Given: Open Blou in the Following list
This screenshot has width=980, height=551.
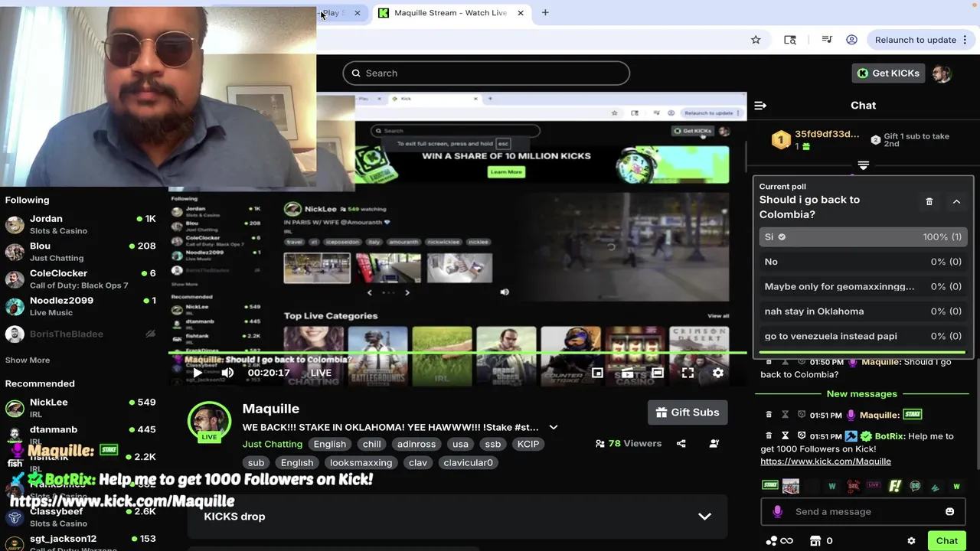Looking at the screenshot, I should 80,253.
